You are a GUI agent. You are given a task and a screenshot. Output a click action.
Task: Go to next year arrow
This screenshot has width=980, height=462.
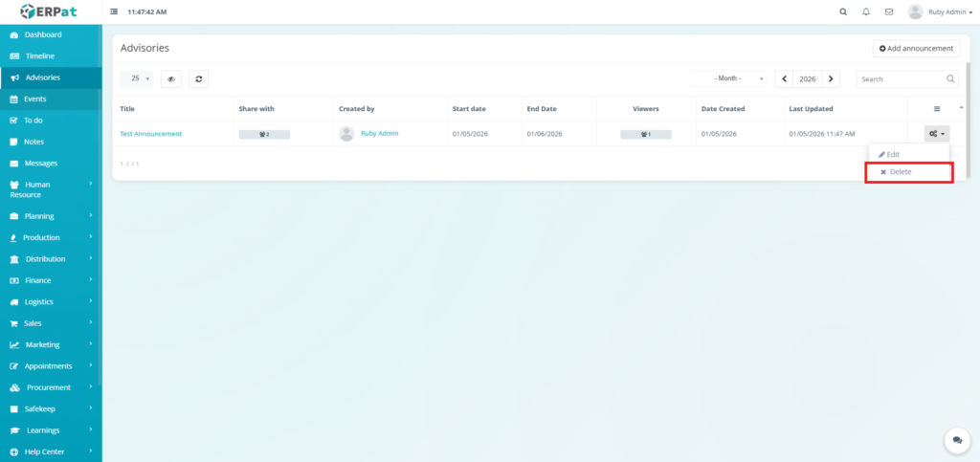pyautogui.click(x=831, y=79)
